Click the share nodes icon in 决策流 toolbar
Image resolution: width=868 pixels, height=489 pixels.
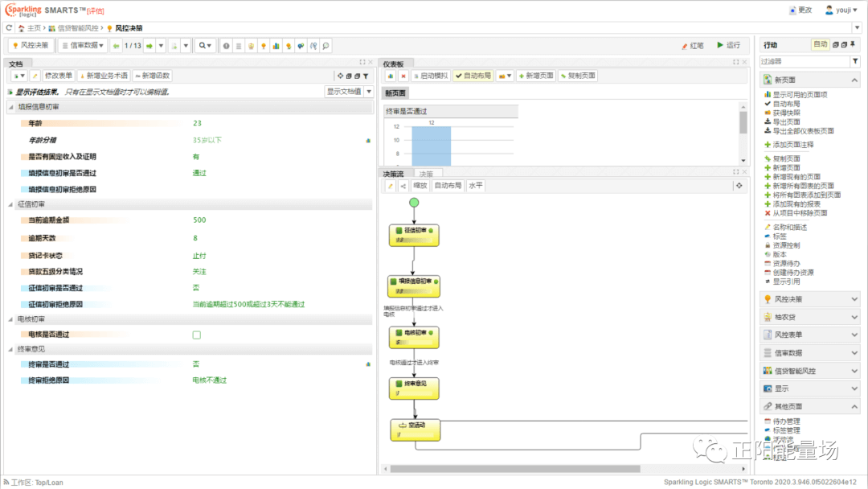[x=403, y=186]
